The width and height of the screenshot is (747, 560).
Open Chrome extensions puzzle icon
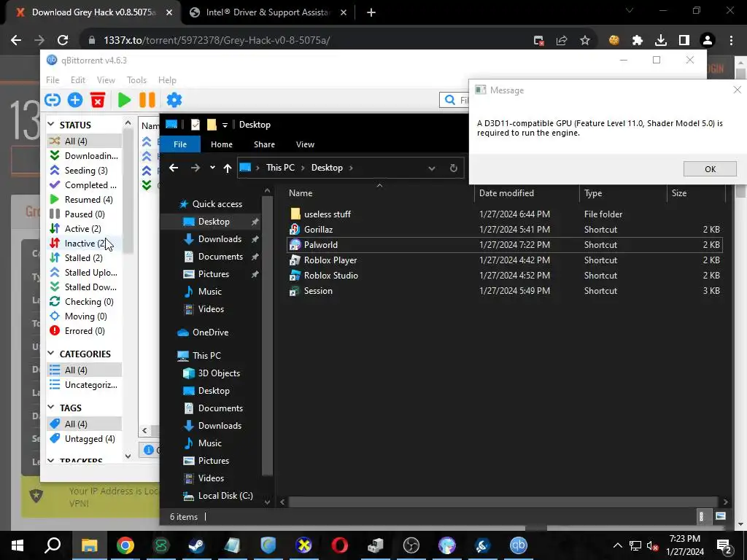coord(638,41)
